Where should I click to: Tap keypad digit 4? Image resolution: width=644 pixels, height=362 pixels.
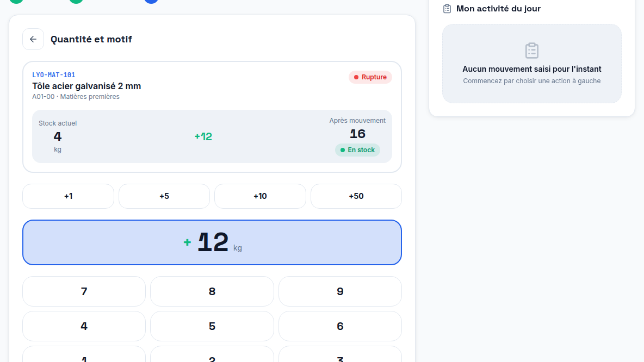pyautogui.click(x=84, y=326)
